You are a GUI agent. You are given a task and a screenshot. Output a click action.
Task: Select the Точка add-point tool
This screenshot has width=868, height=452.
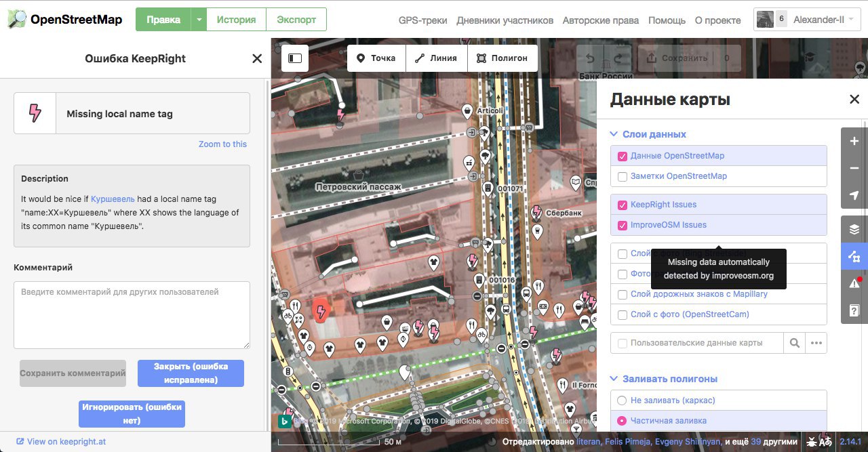[x=376, y=58]
